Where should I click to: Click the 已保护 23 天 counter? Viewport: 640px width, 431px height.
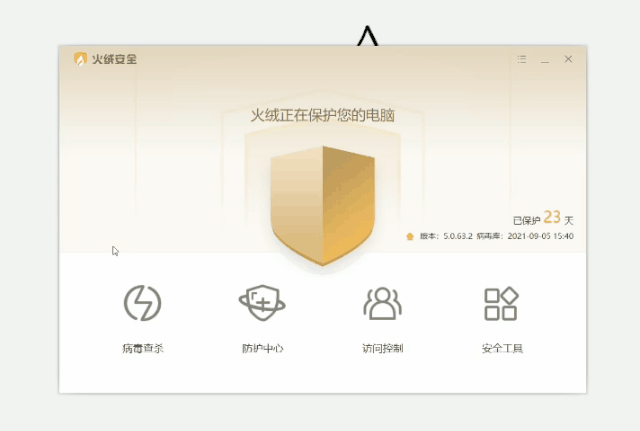click(x=543, y=218)
